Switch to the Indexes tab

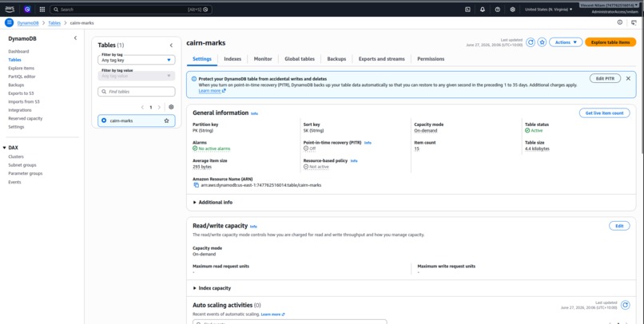click(233, 59)
